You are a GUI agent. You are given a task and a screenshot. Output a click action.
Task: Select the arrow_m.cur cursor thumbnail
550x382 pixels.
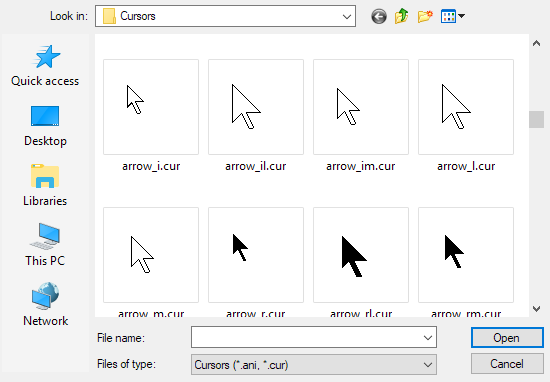pyautogui.click(x=151, y=255)
